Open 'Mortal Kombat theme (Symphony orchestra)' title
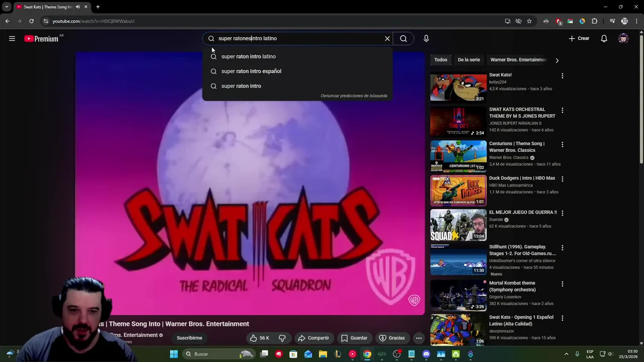This screenshot has width=644, height=362. click(512, 286)
